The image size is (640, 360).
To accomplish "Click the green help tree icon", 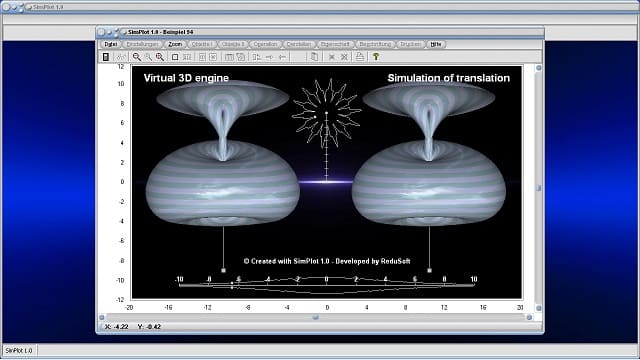I will tap(376, 57).
